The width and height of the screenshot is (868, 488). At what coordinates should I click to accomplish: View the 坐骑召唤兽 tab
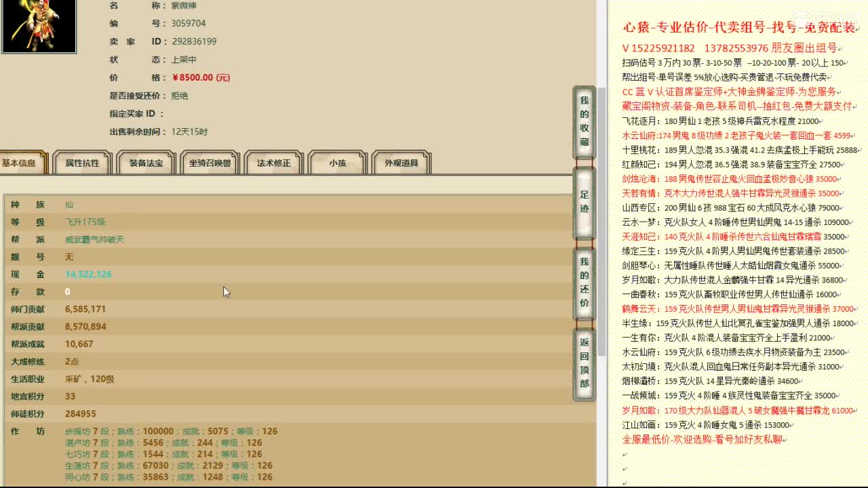[x=210, y=163]
